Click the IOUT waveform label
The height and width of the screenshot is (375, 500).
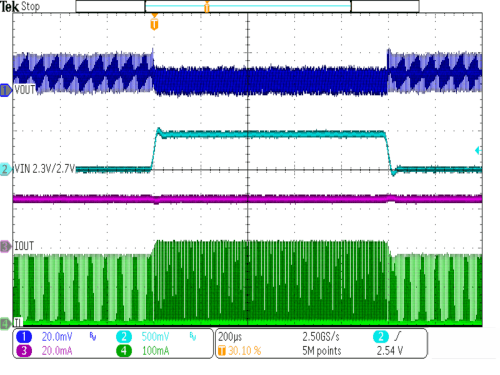pos(24,246)
